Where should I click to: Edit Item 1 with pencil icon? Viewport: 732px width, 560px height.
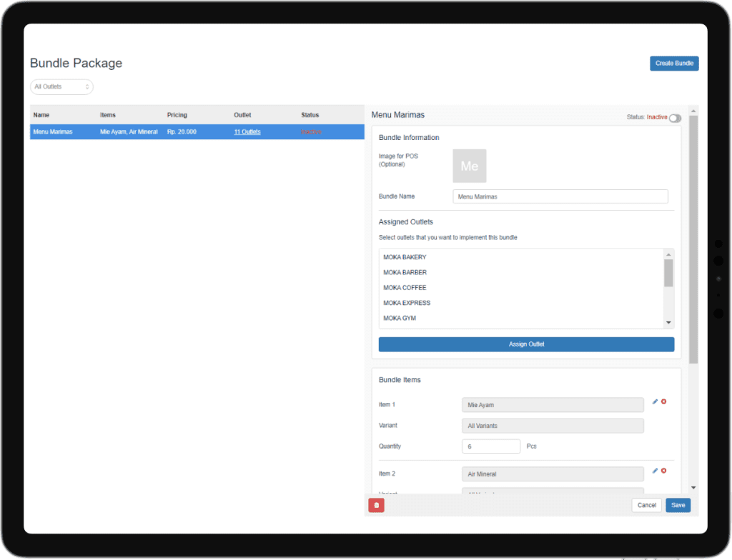(x=655, y=401)
